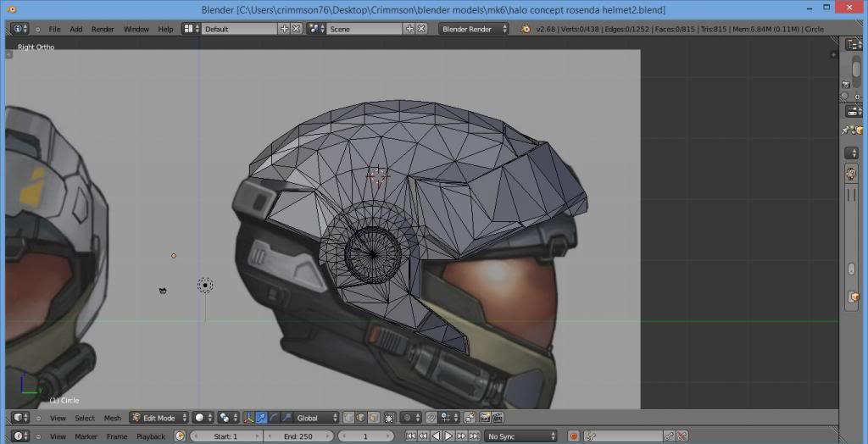Click the End frame 250 slider
Viewport: 868px width, 444px height.
tap(297, 436)
